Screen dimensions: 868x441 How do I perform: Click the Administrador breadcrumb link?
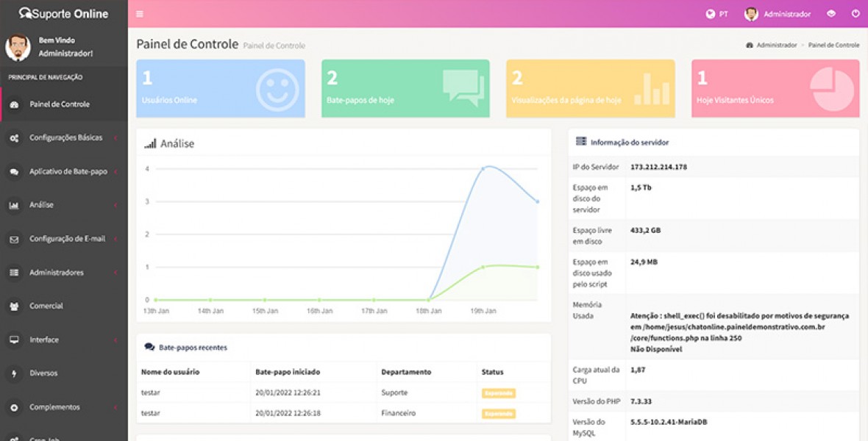[777, 46]
